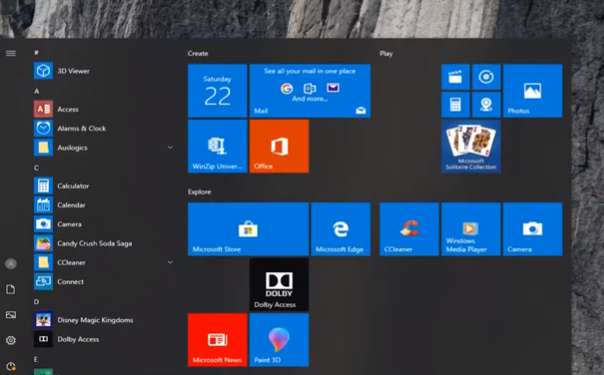Image resolution: width=604 pixels, height=375 pixels.
Task: Click the Power button in sidebar
Action: coord(11,366)
